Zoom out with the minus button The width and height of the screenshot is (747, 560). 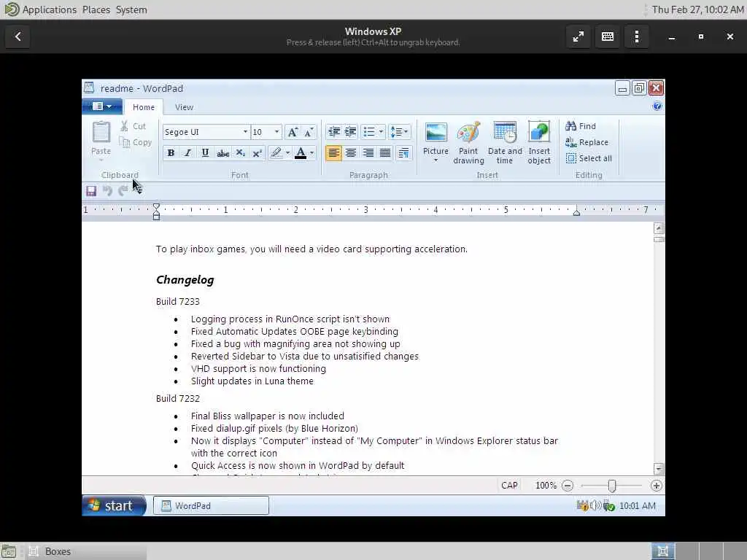pyautogui.click(x=568, y=486)
